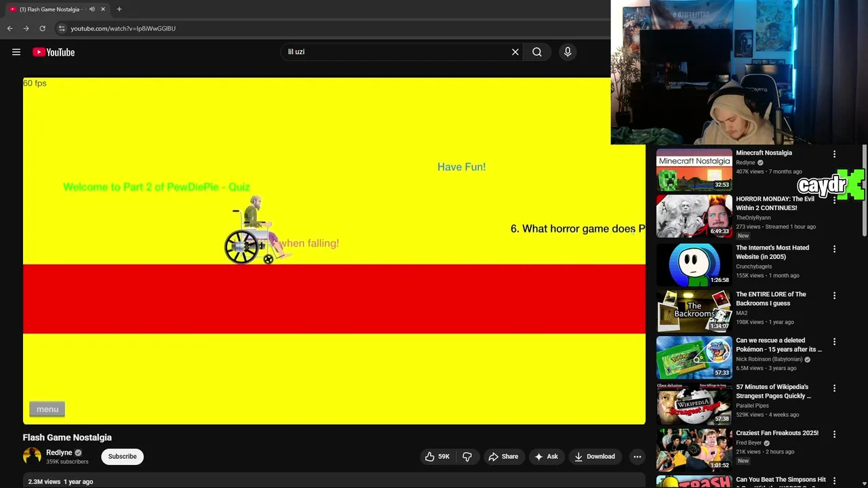Open Redlyne channel name link
Image resolution: width=868 pixels, height=488 pixels.
click(59, 453)
